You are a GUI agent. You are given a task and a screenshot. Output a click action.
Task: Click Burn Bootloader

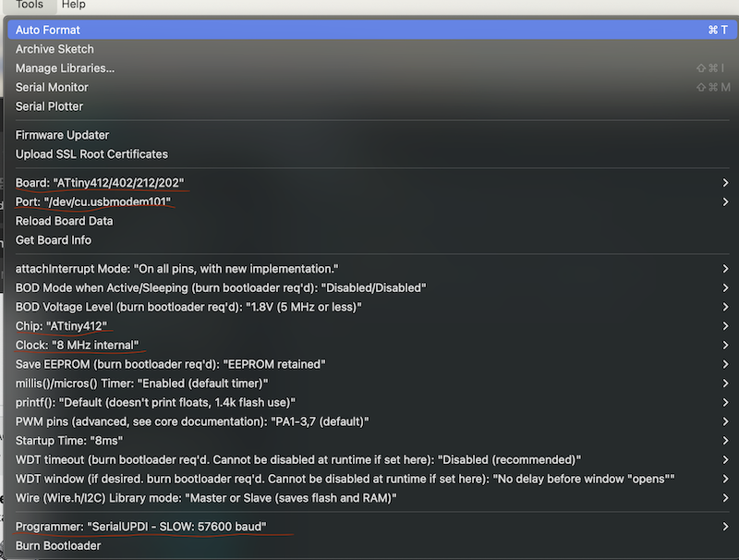(x=58, y=545)
